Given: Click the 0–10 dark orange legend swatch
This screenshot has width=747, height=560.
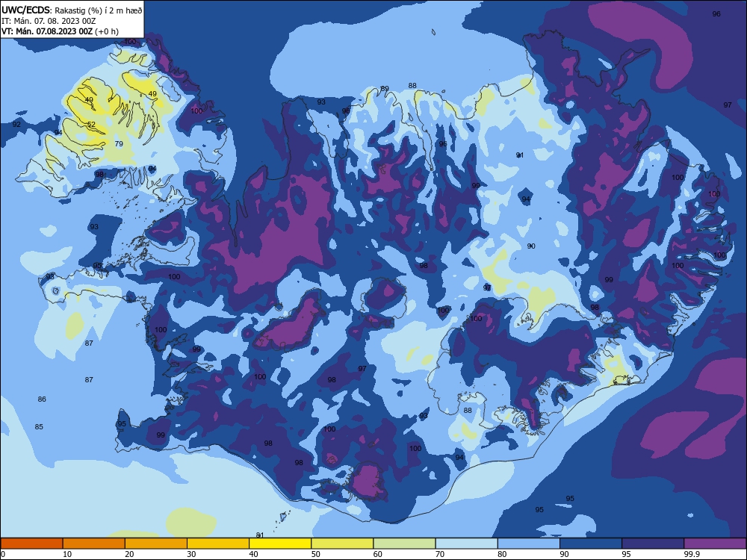Looking at the screenshot, I should 31,544.
